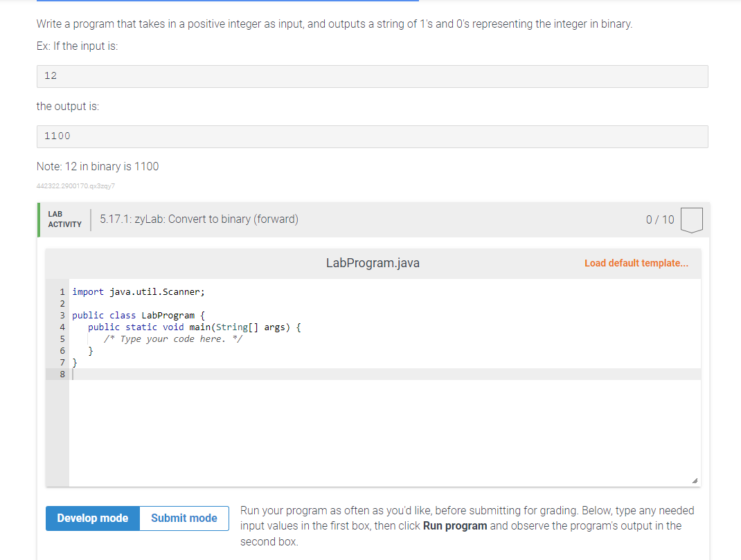
Task: Click line 8 inside the code editor
Action: tap(208, 374)
